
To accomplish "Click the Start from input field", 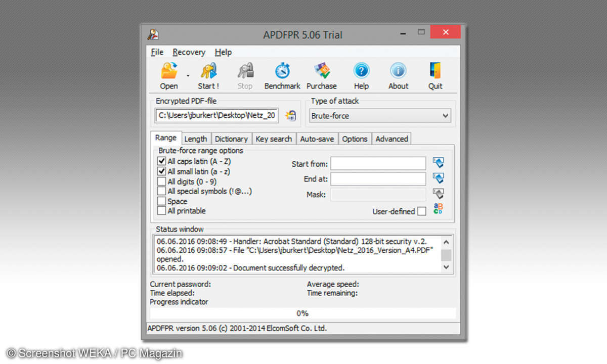I will (x=378, y=163).
